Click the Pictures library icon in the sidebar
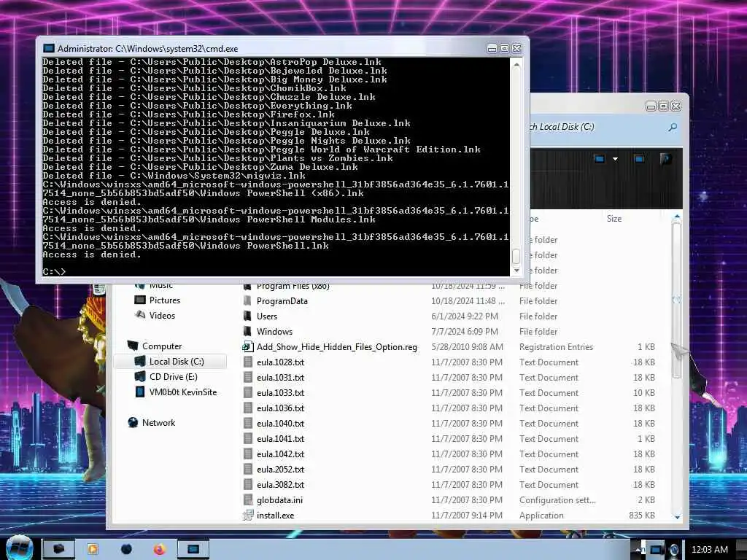The height and width of the screenshot is (560, 747). click(140, 300)
